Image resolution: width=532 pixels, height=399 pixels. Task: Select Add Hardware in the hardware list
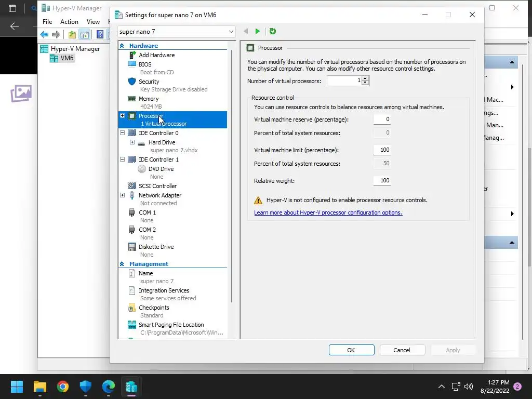coord(156,55)
